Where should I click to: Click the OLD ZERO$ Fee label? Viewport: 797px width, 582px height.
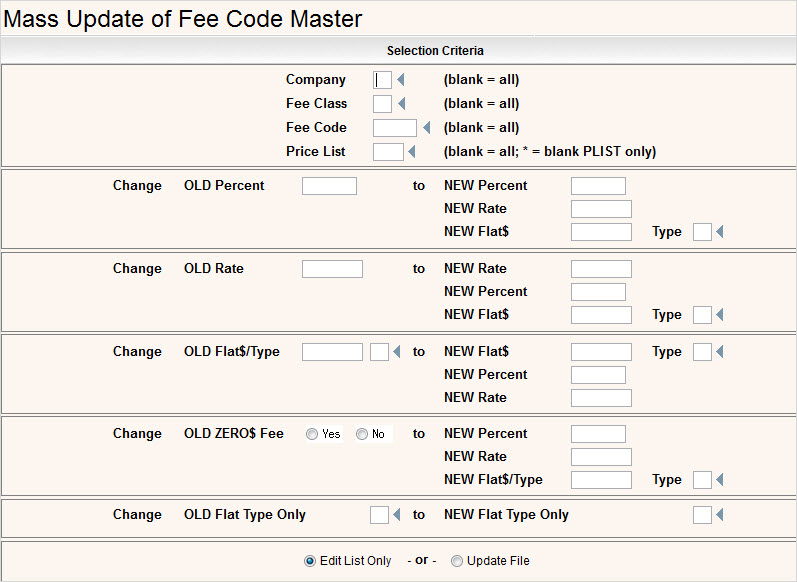pyautogui.click(x=234, y=434)
